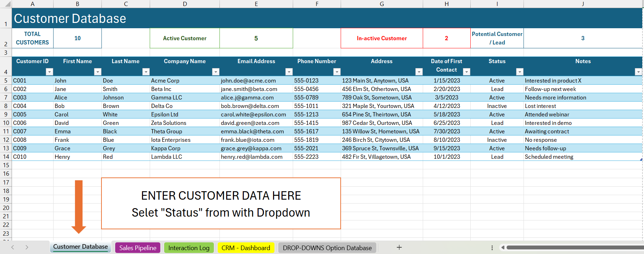This screenshot has width=644, height=254.
Task: Select address cell 246 Birch St, Citytown
Action: tap(382, 140)
